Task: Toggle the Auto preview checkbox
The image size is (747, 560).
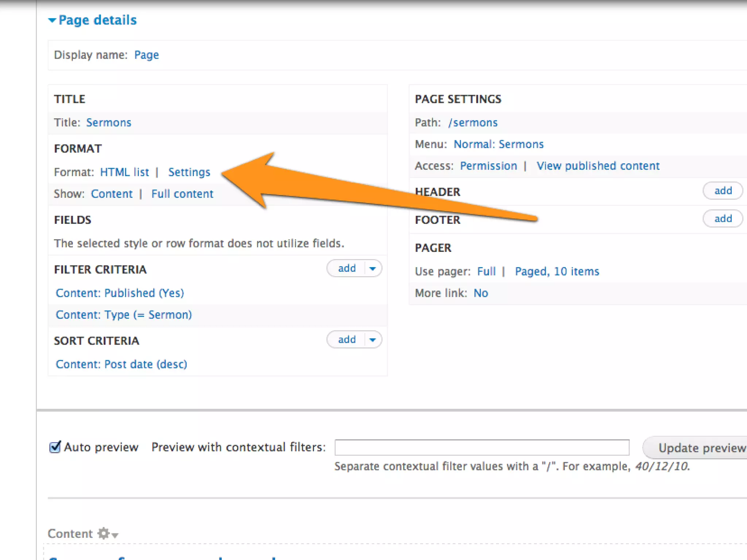Action: pos(55,447)
